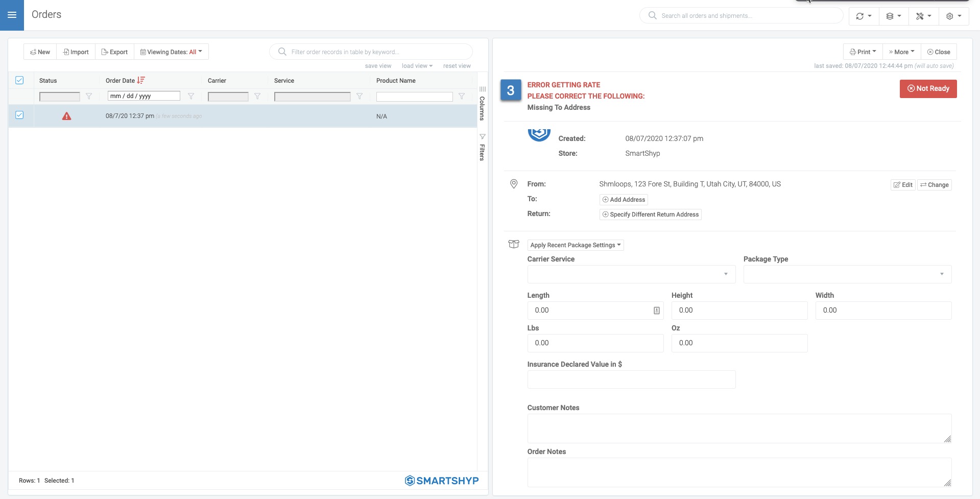Viewport: 980px width, 499px height.
Task: Click the reset view link
Action: click(x=457, y=66)
